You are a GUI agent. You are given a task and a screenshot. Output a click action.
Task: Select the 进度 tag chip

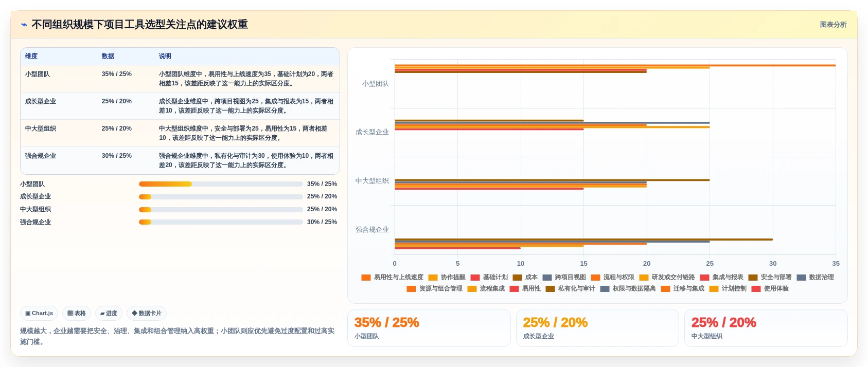pos(109,313)
